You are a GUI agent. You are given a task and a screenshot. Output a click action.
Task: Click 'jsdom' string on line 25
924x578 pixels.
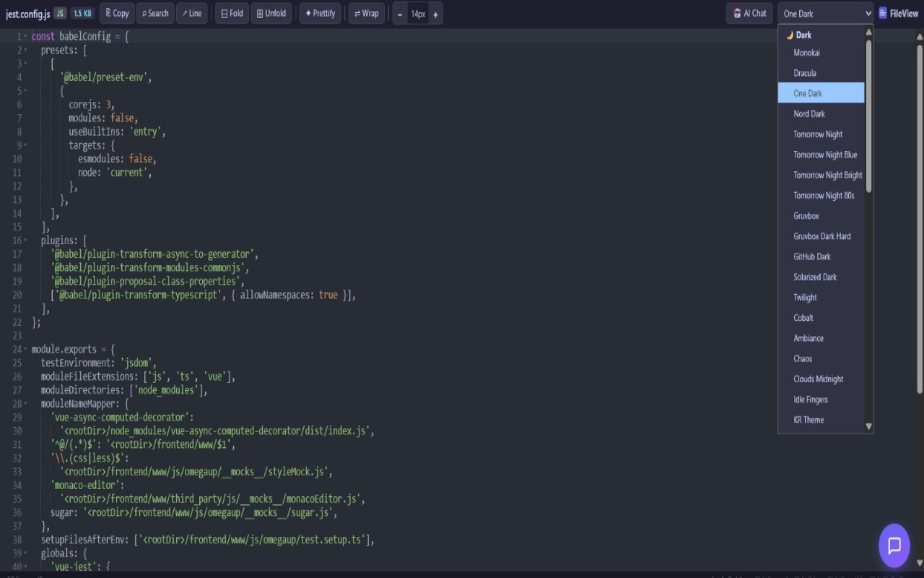136,363
